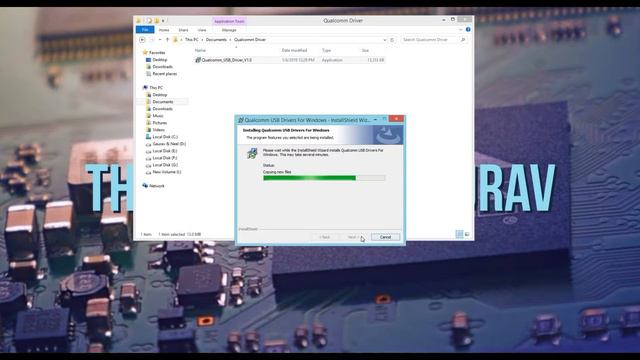Sort files by the Type column
This screenshot has height=360, width=640.
point(326,50)
